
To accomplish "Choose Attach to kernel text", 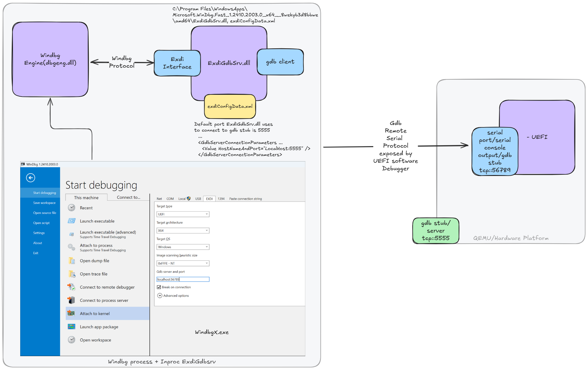I will click(x=95, y=314).
